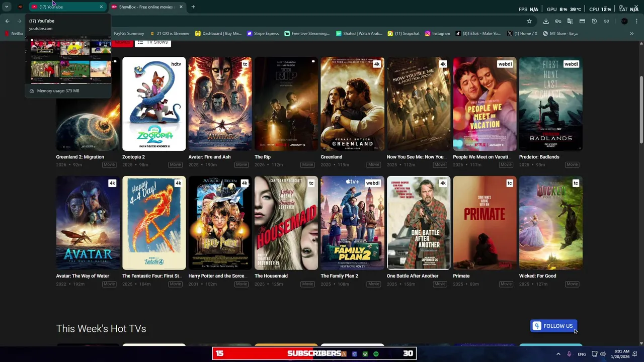Image resolution: width=644 pixels, height=362 pixels.
Task: Click the Harry Potter and the Sorcerer title
Action: (217, 276)
